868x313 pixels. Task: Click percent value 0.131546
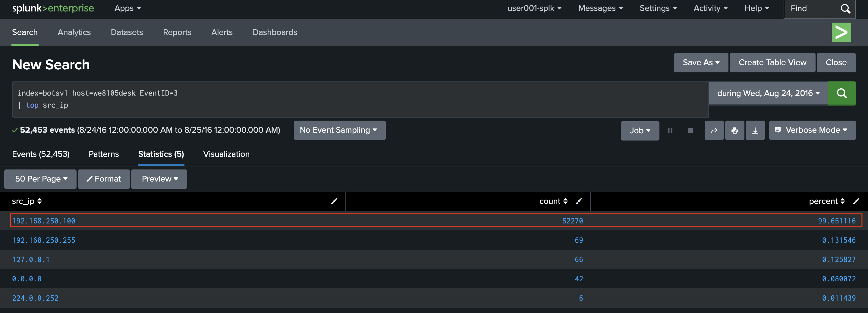click(839, 240)
